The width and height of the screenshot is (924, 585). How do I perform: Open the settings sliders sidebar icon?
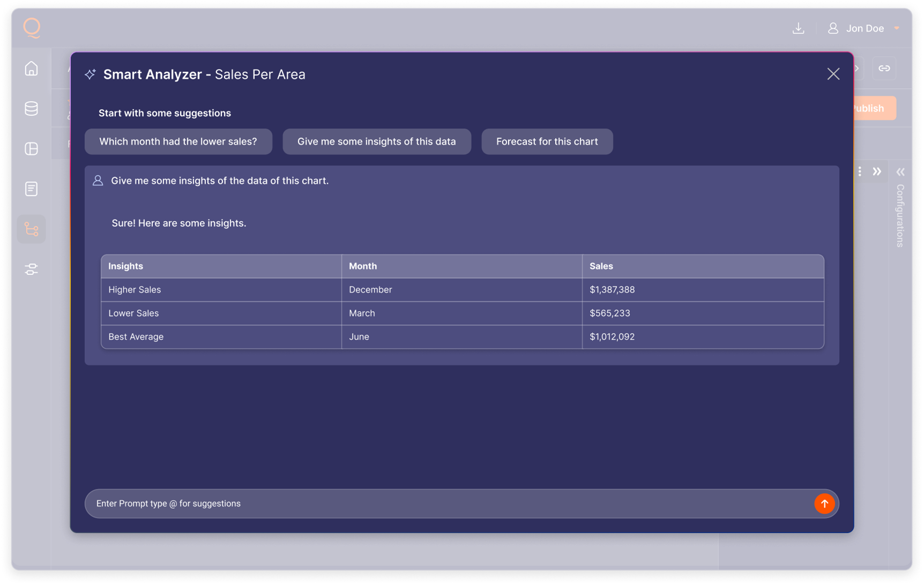pyautogui.click(x=31, y=269)
